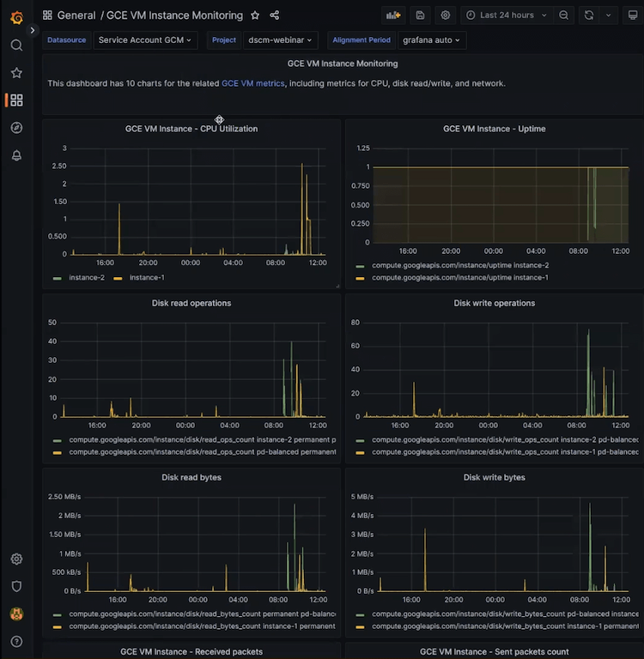Image resolution: width=644 pixels, height=659 pixels.
Task: Open the Help question mark icon
Action: [x=16, y=641]
